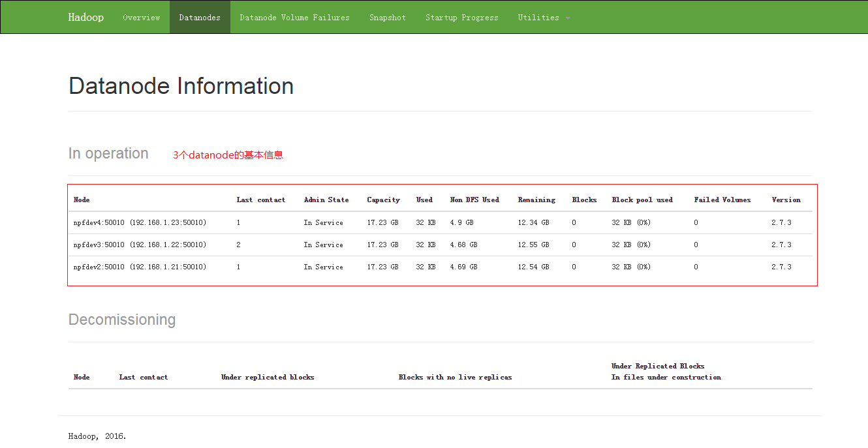Click the Utilities dropdown caret arrow
The height and width of the screenshot is (448, 868).
click(568, 18)
